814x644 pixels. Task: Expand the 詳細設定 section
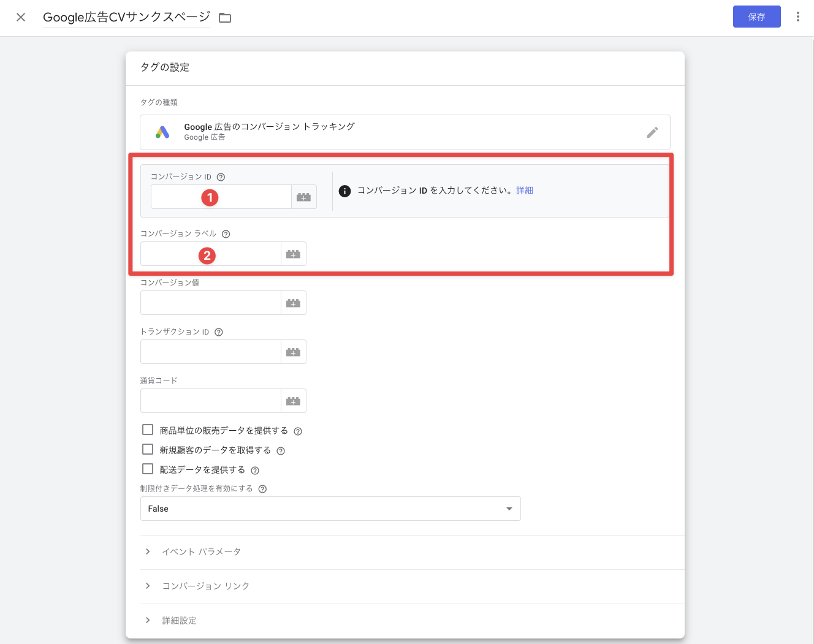coord(179,621)
